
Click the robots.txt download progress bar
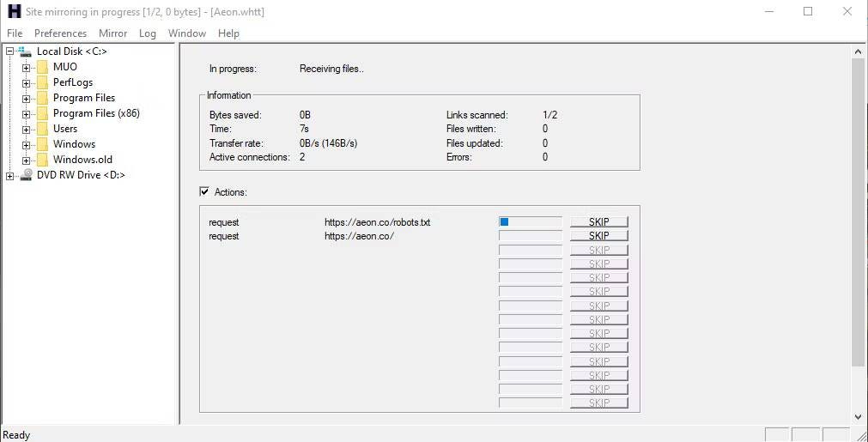[x=530, y=222]
